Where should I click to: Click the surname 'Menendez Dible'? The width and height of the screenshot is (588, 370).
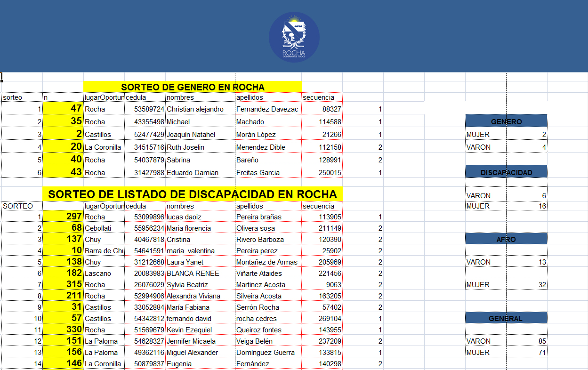(261, 147)
